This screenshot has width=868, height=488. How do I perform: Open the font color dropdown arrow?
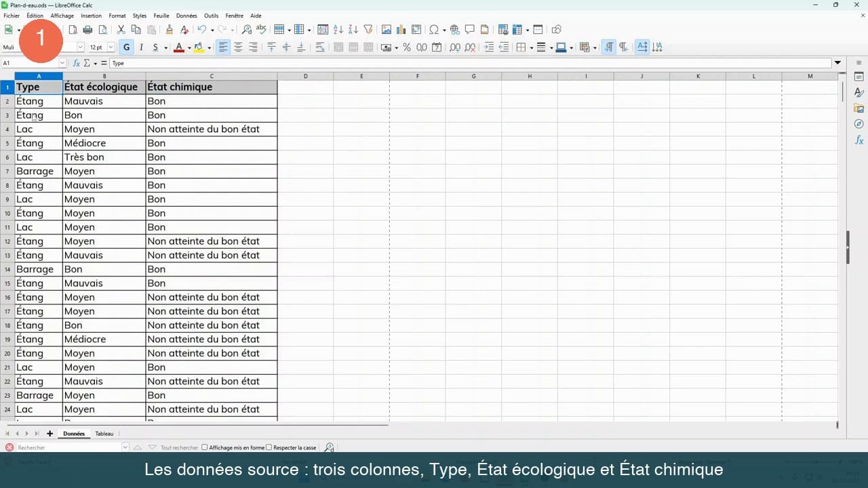[x=189, y=48]
